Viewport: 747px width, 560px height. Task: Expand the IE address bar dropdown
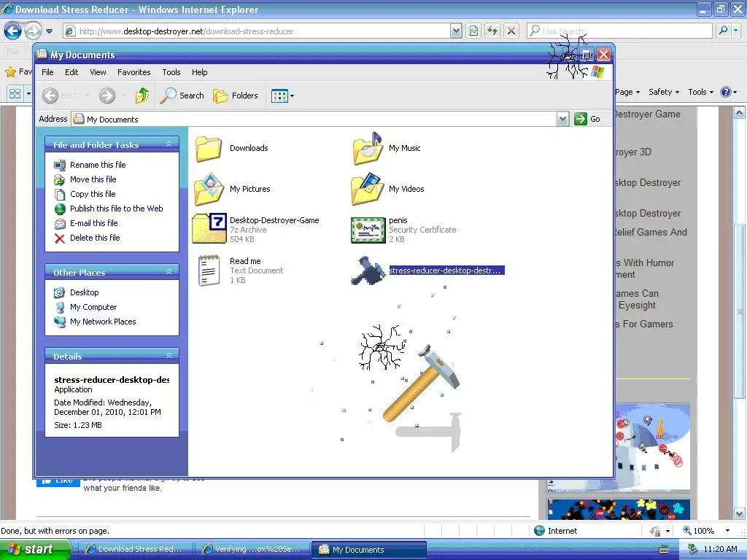click(x=456, y=31)
